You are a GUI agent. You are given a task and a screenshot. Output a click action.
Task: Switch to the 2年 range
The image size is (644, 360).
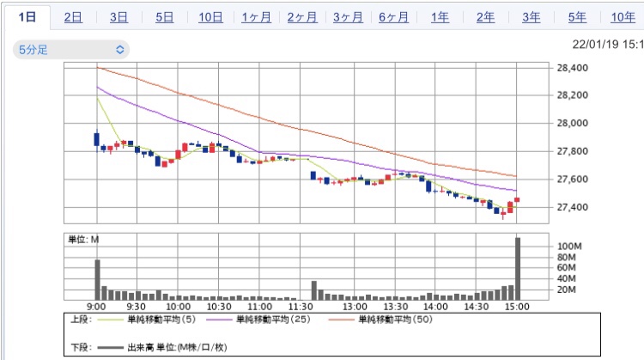[x=485, y=17]
